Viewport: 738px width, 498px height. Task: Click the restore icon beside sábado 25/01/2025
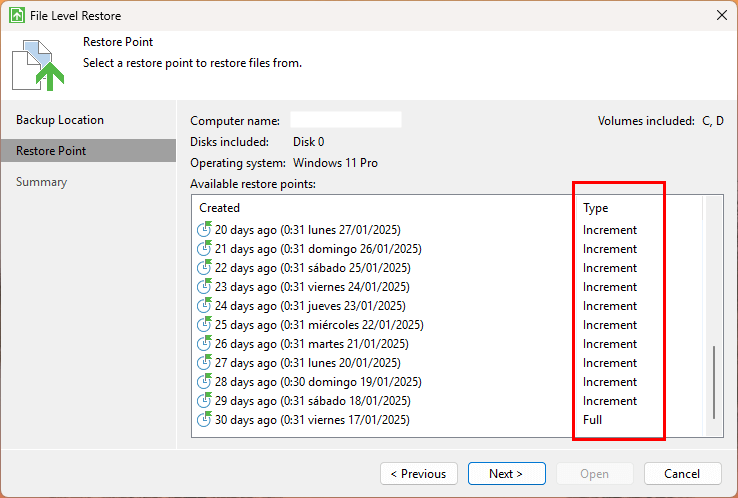(x=205, y=268)
